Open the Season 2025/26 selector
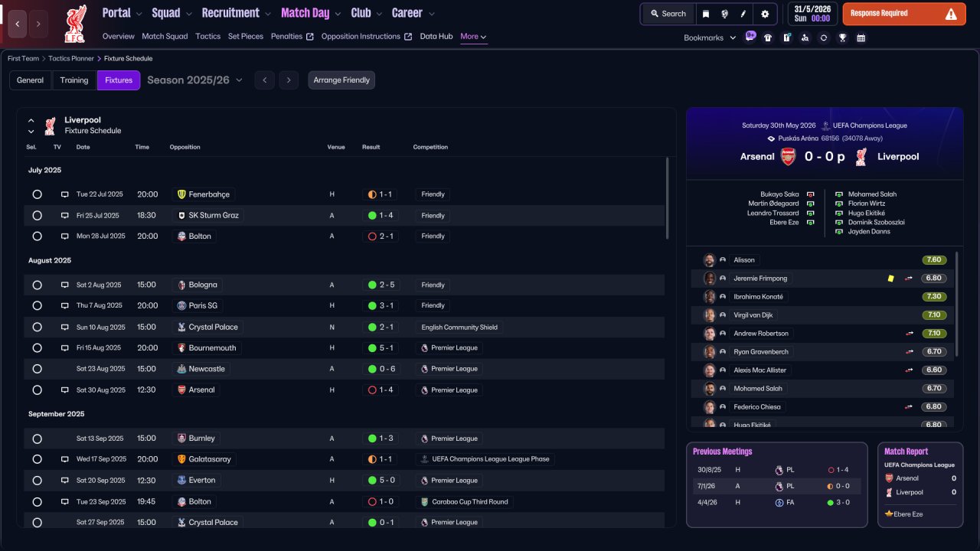 [x=194, y=80]
